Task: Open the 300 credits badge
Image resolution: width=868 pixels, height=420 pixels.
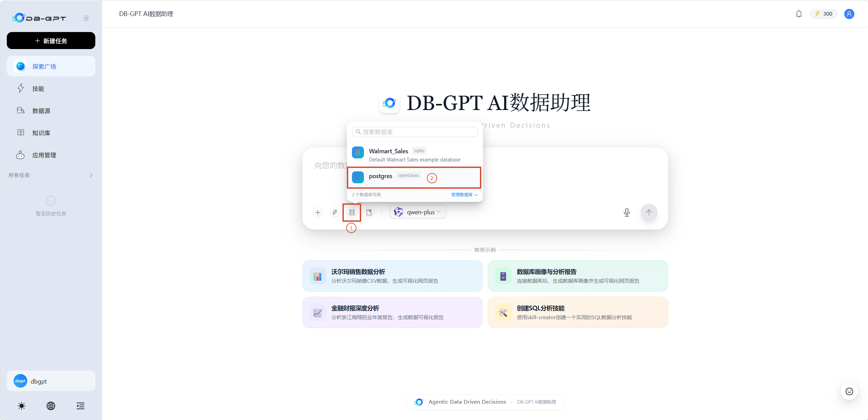Action: (824, 14)
